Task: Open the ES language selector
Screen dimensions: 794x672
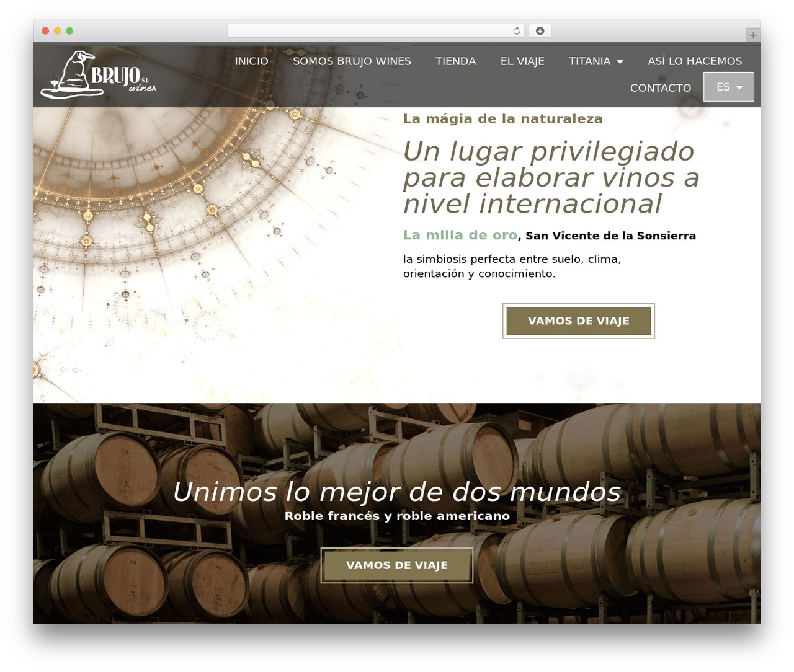Action: pos(729,87)
